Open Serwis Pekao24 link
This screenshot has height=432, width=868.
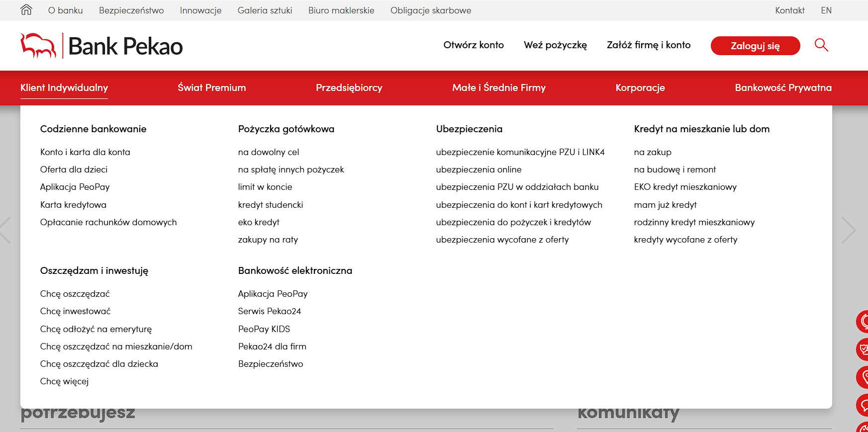270,311
